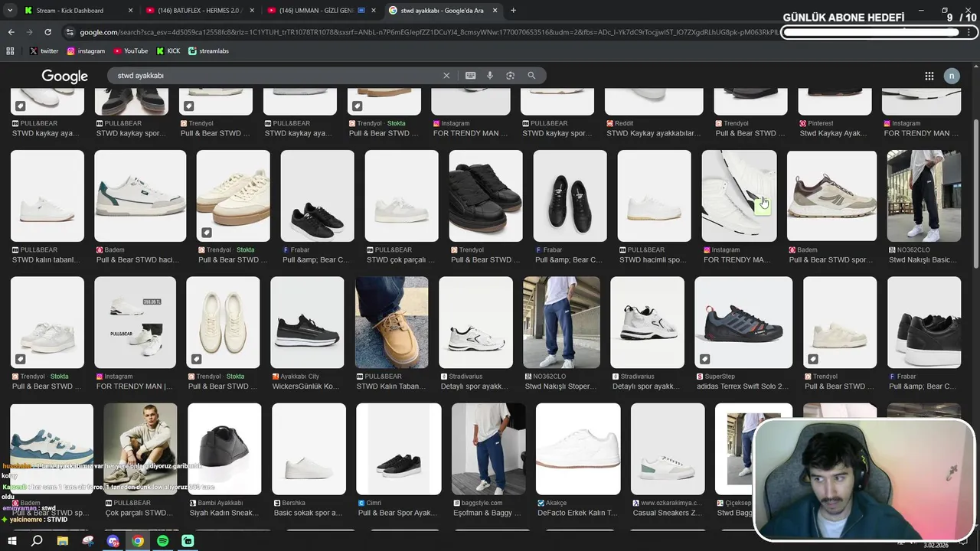
Task: Open the black knit sneaker Ayakkabı City thumbnail
Action: point(309,322)
